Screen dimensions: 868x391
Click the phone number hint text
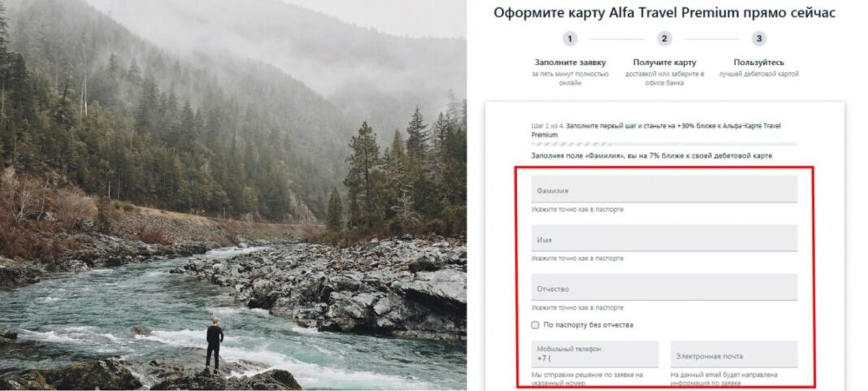(587, 378)
